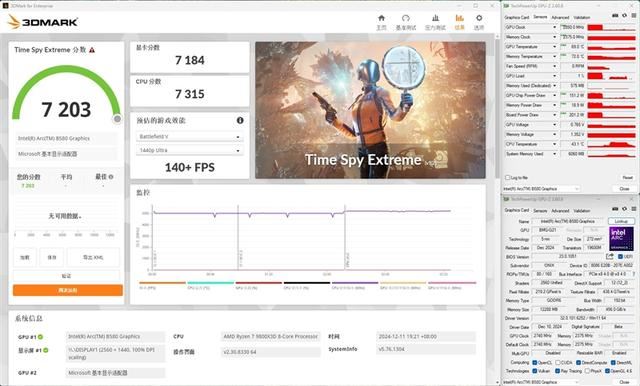Image resolution: width=640 pixels, height=386 pixels.
Task: Open the 3DMark home page icon
Action: point(381,18)
